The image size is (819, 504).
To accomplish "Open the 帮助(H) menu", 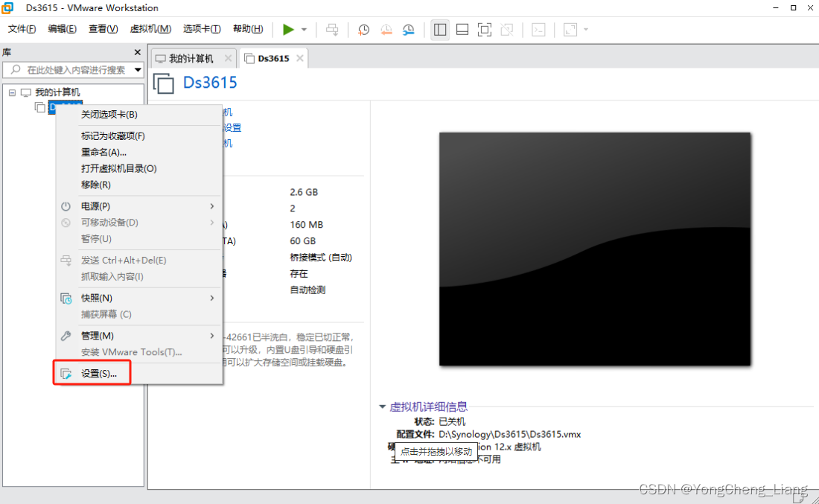I will 248,29.
